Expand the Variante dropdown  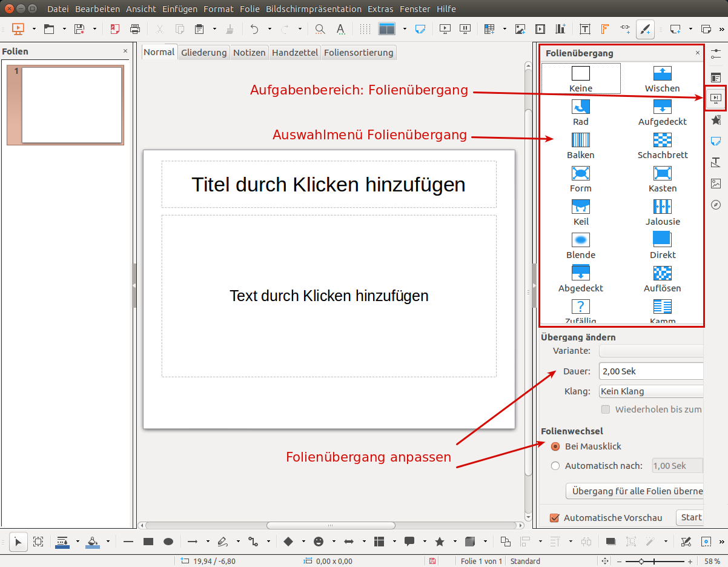coord(651,351)
